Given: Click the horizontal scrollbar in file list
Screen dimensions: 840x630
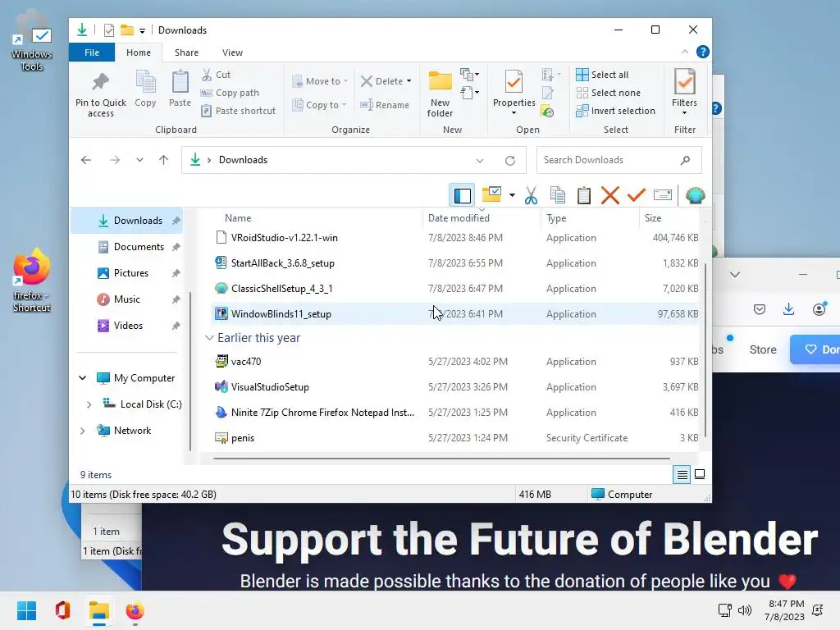Looking at the screenshot, I should [441, 459].
